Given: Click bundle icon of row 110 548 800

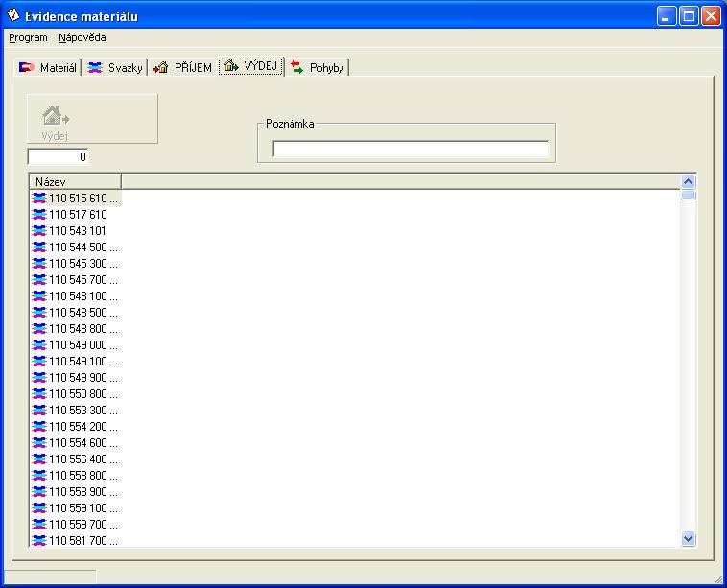Looking at the screenshot, I should pos(39,329).
